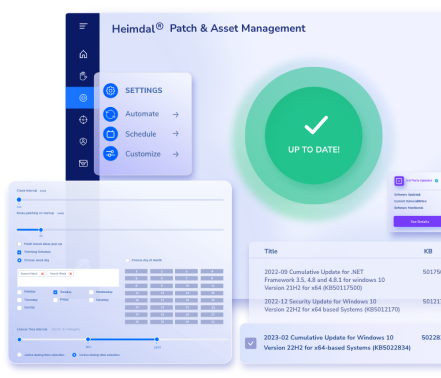Click the time interval start handle
The width and height of the screenshot is (441, 378).
tap(88, 339)
